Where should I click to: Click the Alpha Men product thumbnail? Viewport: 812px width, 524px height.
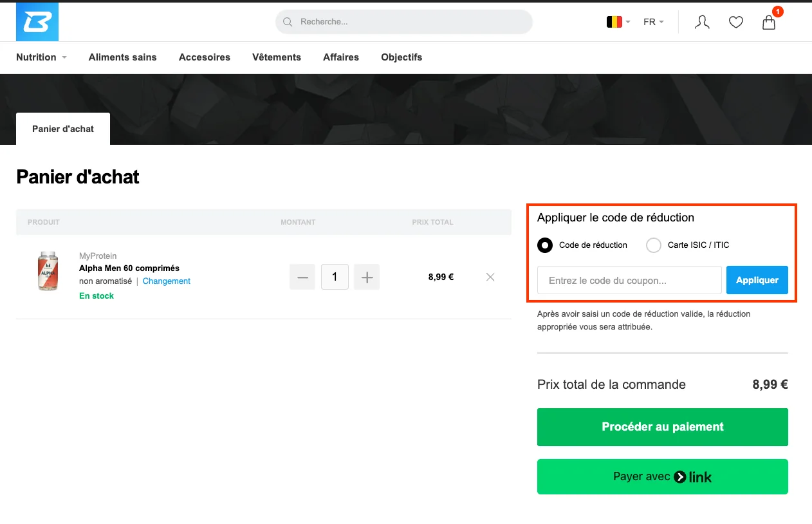pyautogui.click(x=48, y=271)
